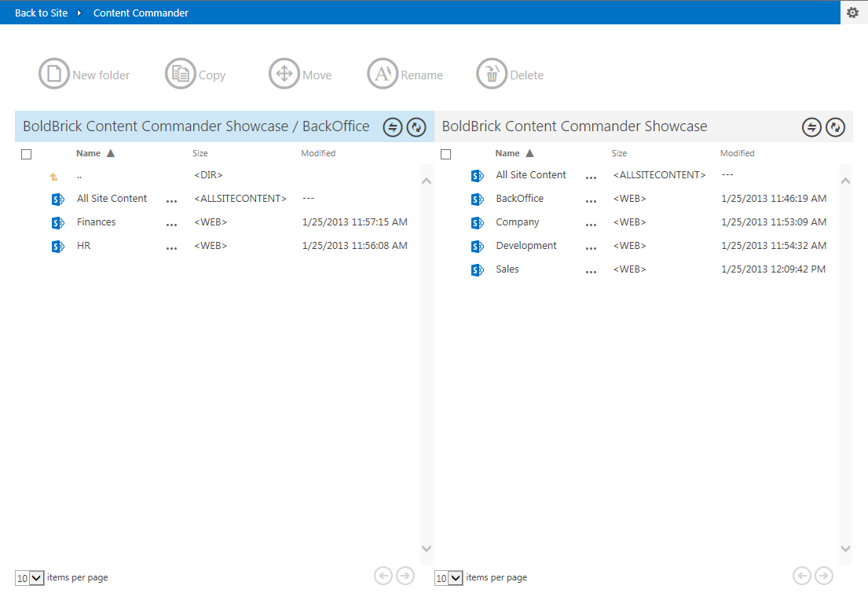Screen dimensions: 868x593
Task: Swap panels using the BackOffice pane's switch icon
Action: (393, 126)
